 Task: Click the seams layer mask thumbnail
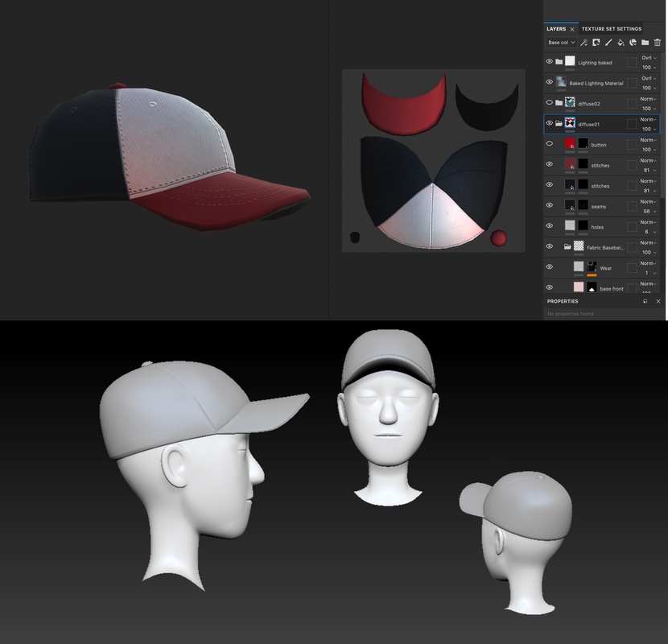point(583,205)
